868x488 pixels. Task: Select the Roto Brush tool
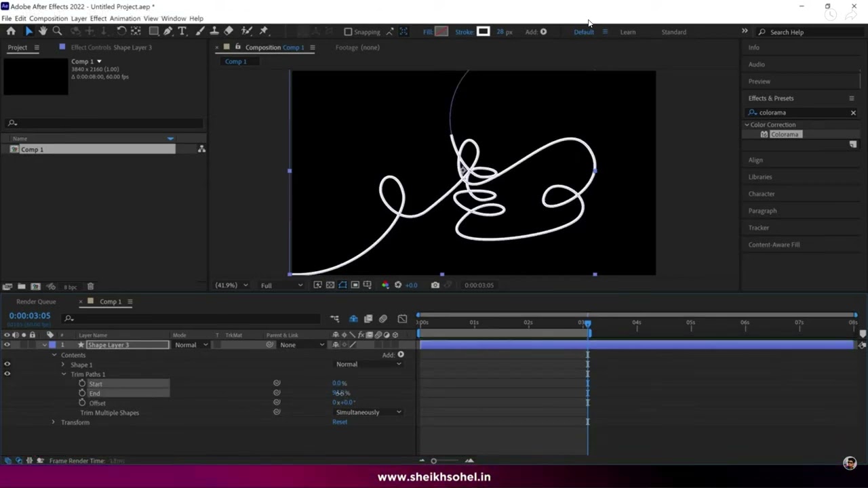click(246, 31)
